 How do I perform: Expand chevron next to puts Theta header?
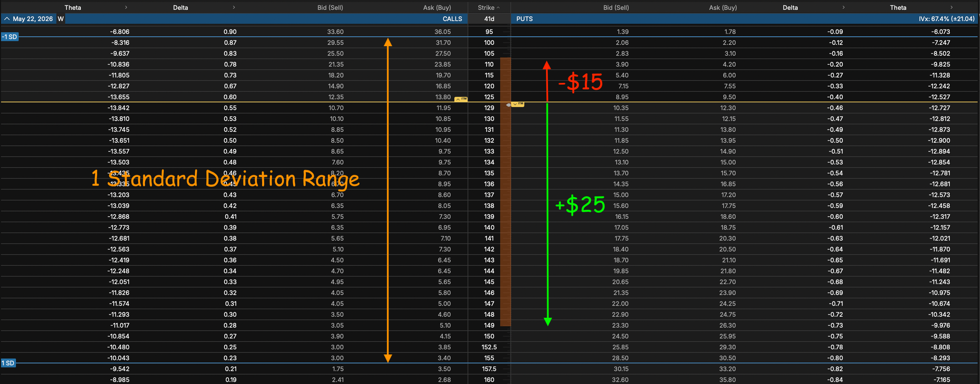952,7
